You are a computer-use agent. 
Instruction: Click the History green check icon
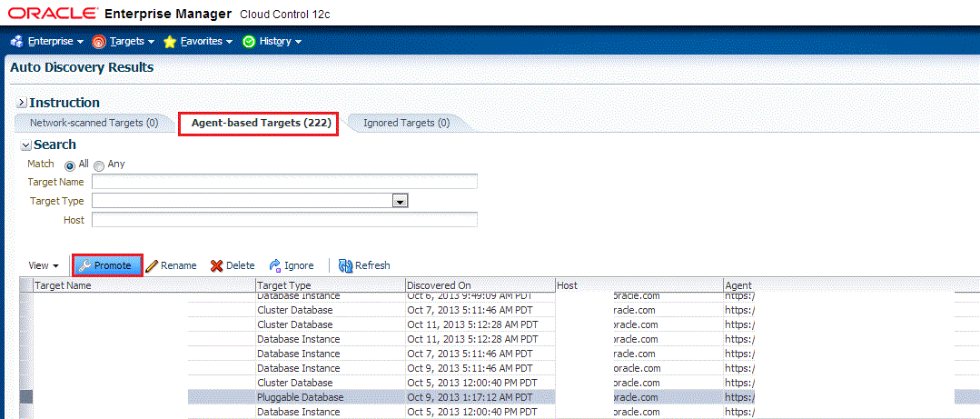click(x=249, y=41)
